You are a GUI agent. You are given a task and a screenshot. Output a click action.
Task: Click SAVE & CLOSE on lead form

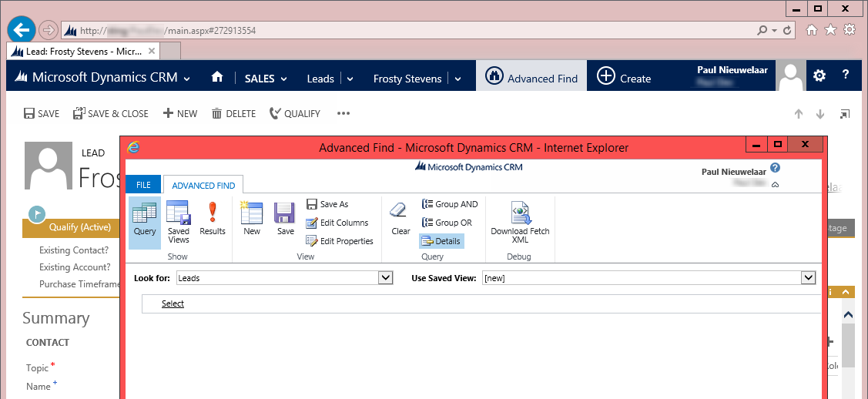[111, 113]
